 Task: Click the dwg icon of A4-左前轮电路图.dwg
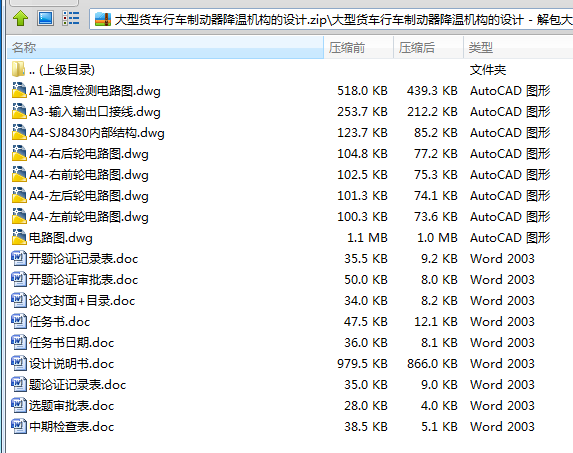19,216
